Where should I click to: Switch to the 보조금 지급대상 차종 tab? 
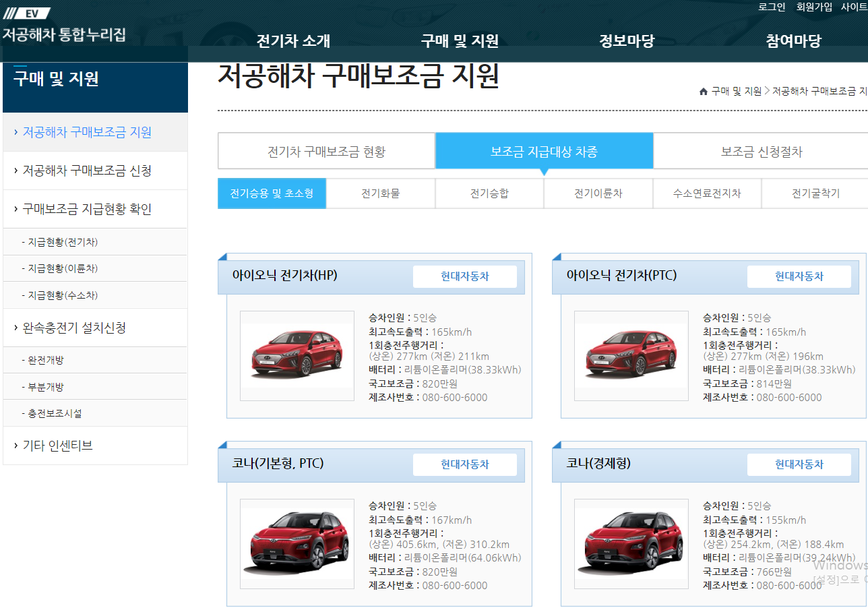(544, 151)
